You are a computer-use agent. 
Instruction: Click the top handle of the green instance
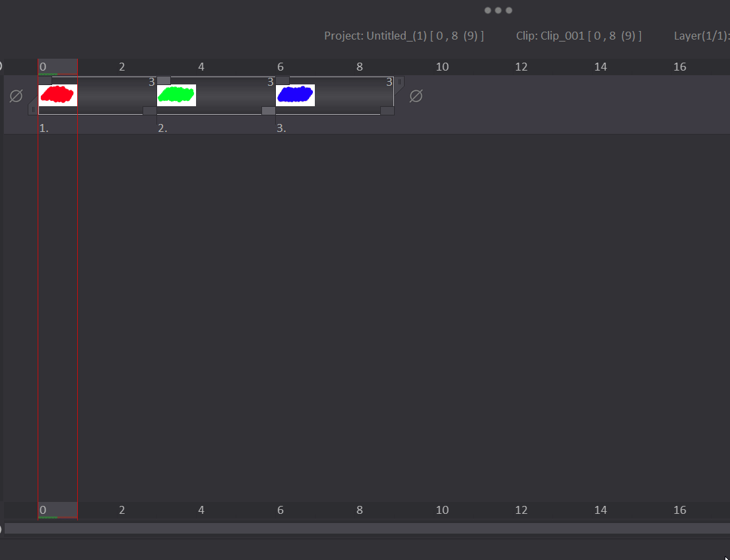click(164, 80)
